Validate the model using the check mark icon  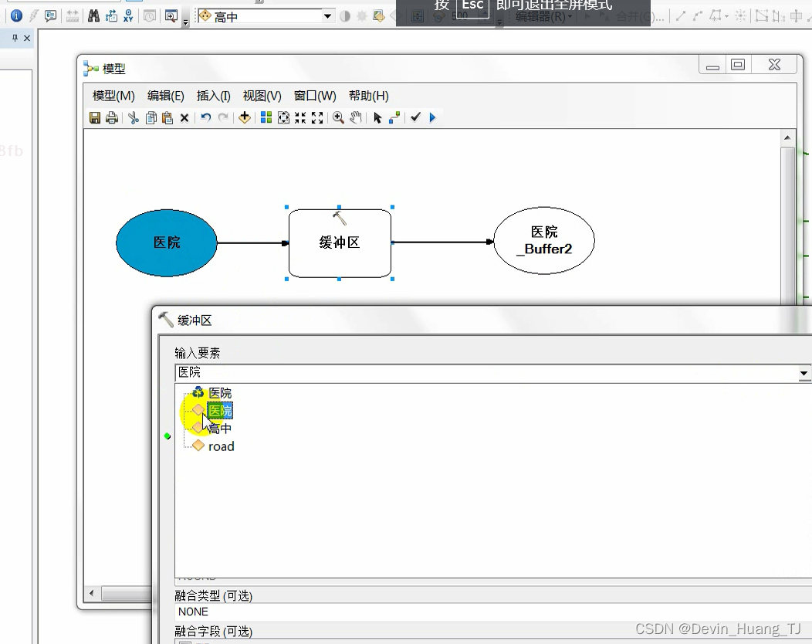pos(414,117)
